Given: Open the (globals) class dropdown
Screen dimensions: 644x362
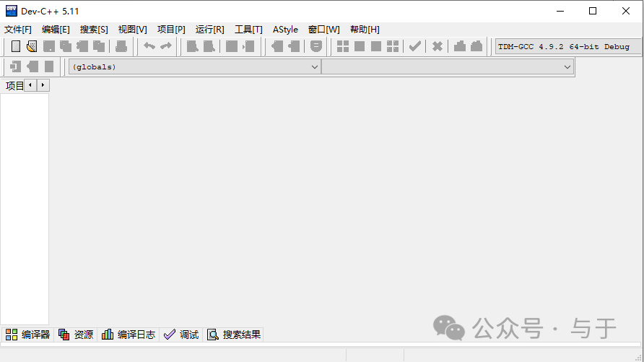Looking at the screenshot, I should (194, 67).
